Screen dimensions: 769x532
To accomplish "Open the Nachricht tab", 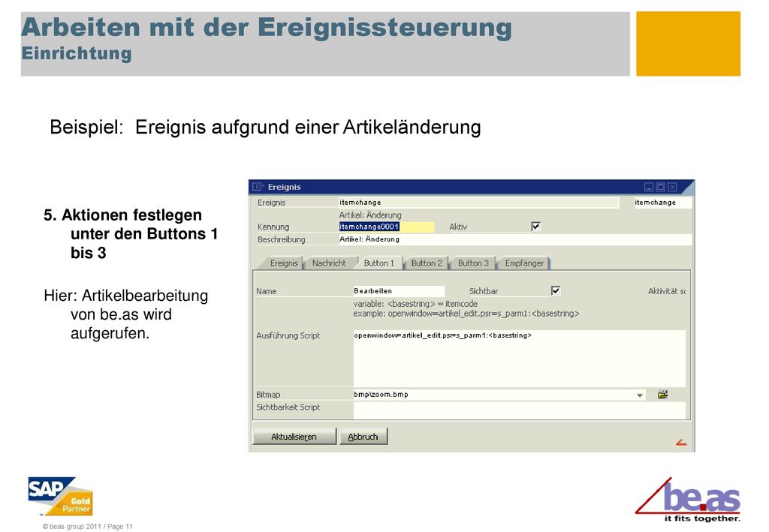I will (329, 263).
